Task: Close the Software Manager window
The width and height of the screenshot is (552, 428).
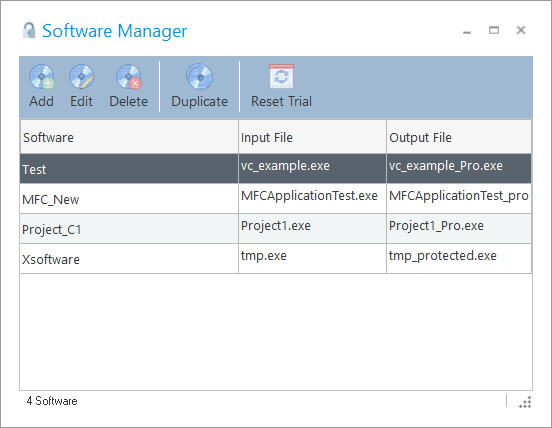Action: pyautogui.click(x=521, y=30)
